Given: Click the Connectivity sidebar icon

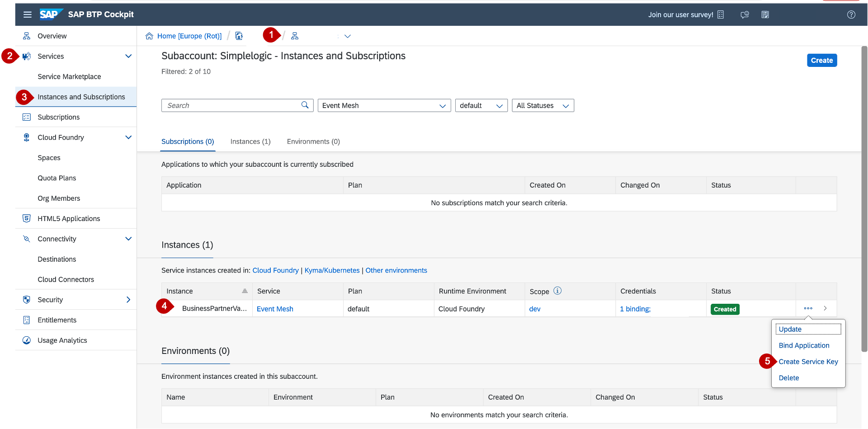Looking at the screenshot, I should point(27,239).
